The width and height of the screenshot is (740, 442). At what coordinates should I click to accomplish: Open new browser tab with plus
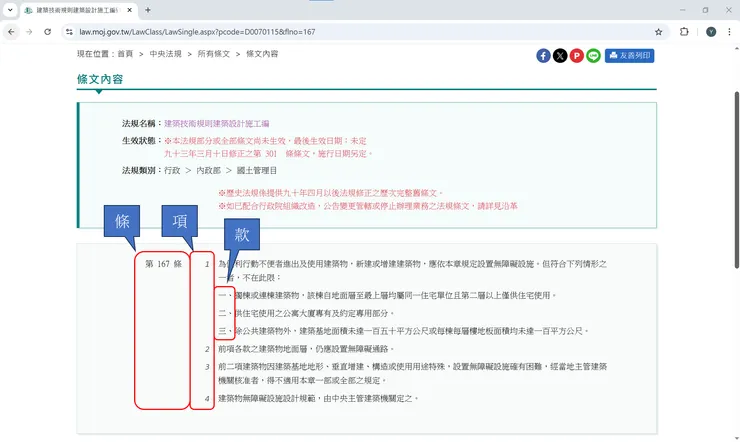coord(148,10)
